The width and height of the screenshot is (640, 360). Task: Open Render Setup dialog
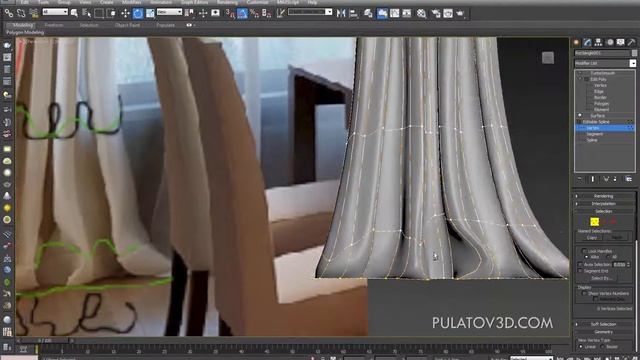tap(436, 13)
